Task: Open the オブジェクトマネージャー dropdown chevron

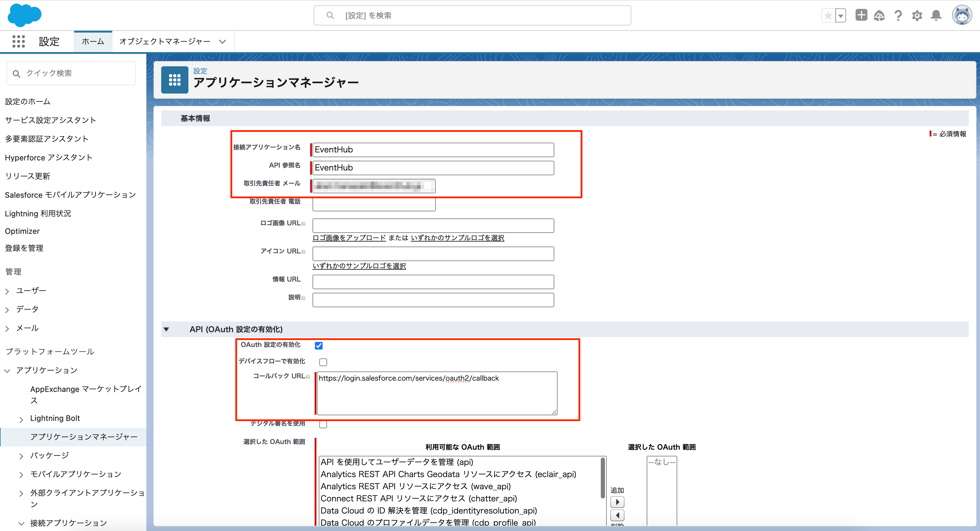Action: click(x=222, y=42)
